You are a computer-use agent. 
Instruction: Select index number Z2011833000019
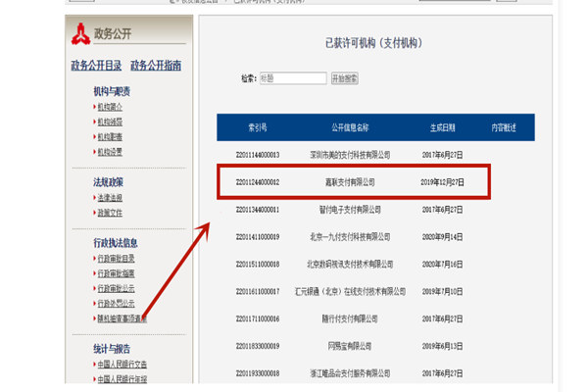[258, 346]
